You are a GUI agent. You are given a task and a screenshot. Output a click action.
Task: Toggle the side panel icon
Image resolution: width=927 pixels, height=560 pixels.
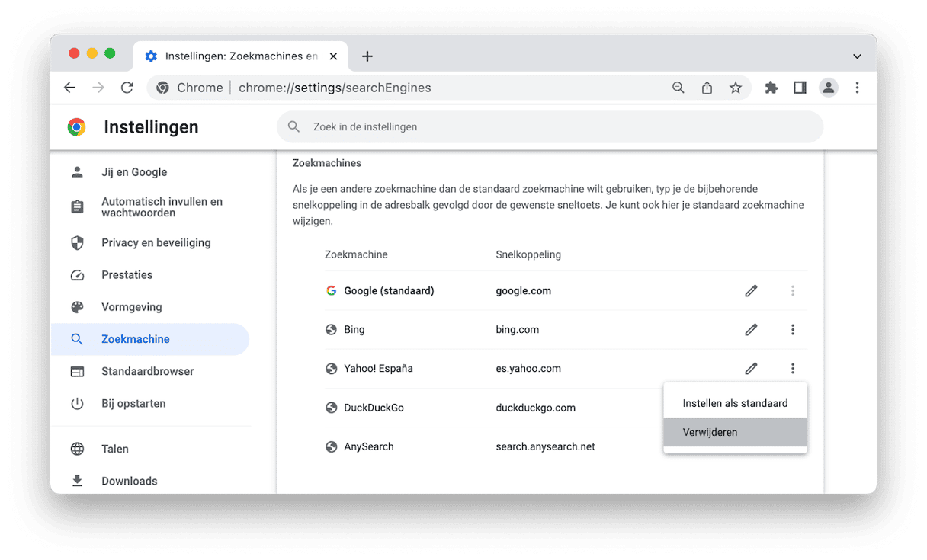pyautogui.click(x=800, y=88)
